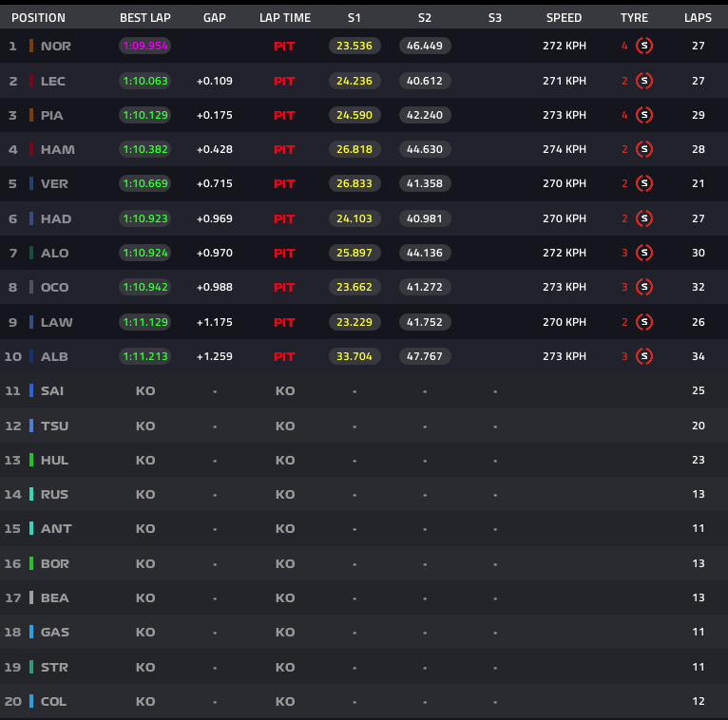Select the OCO driver row name

[54, 287]
